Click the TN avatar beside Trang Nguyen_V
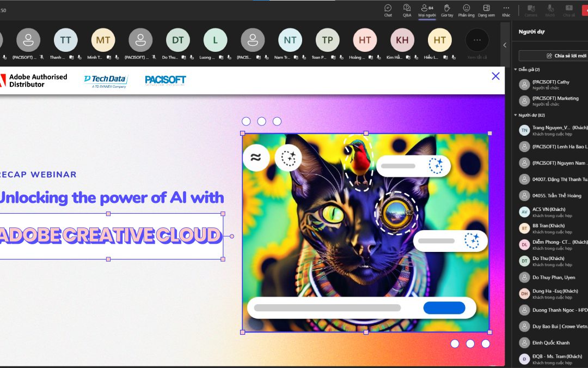Screen dimensions: 588x368 (524, 130)
